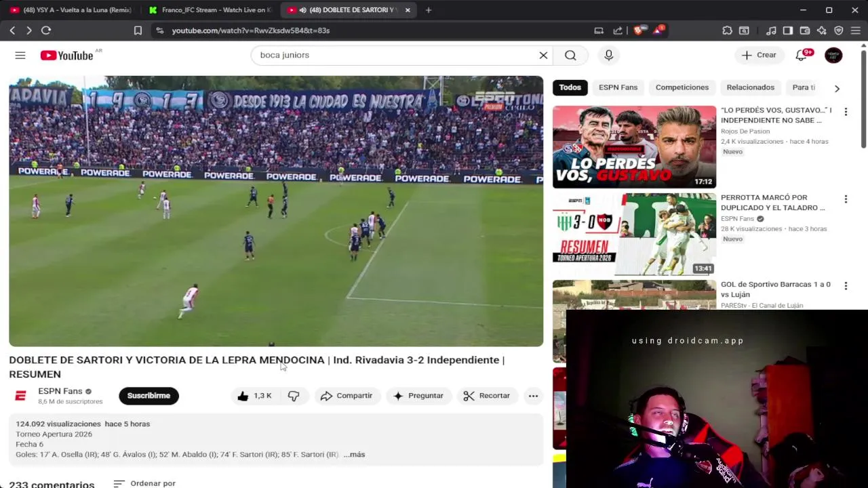Go back in browser history
The width and height of the screenshot is (868, 488).
click(x=12, y=30)
